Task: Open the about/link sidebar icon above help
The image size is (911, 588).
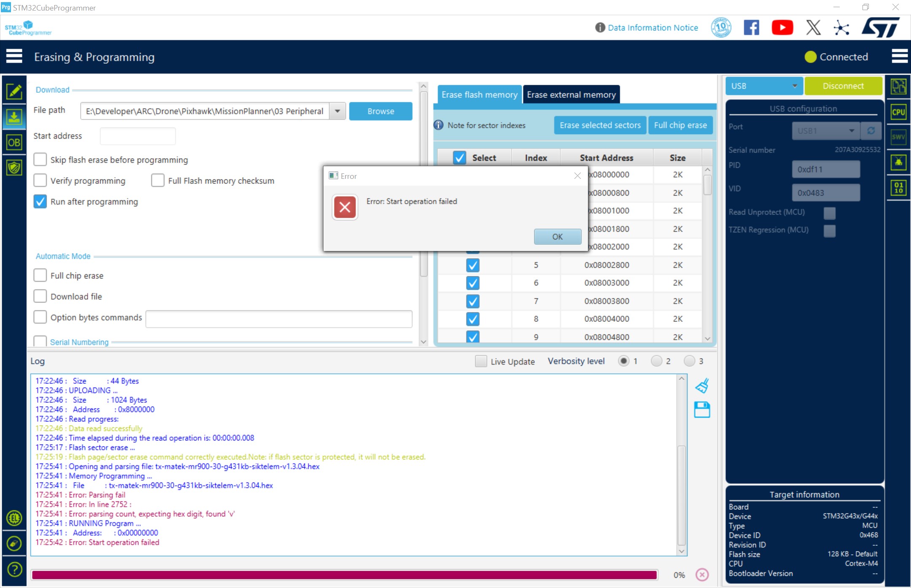Action: point(14,543)
